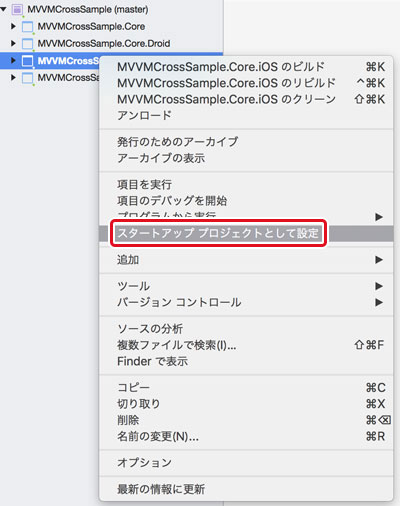Choose 複数ファイルで検索(I)... menu entry
This screenshot has width=400, height=506.
246,345
